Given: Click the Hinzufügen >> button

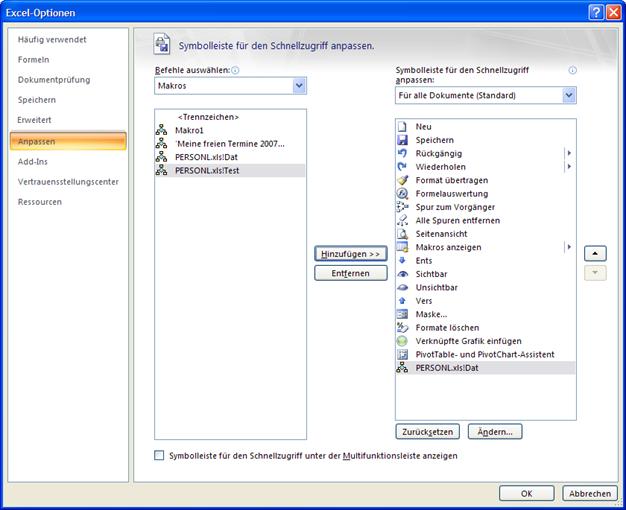Looking at the screenshot, I should 350,254.
